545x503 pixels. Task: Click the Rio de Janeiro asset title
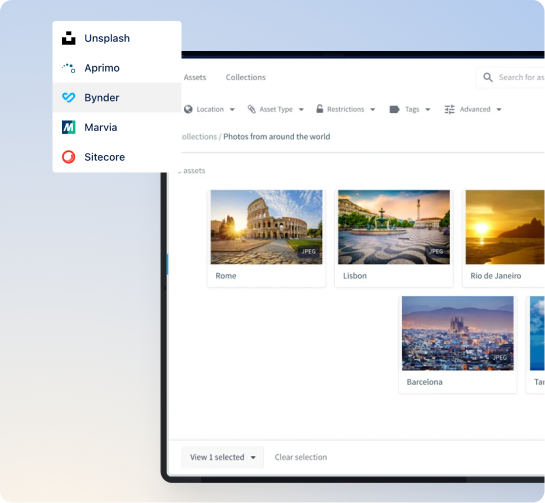496,276
